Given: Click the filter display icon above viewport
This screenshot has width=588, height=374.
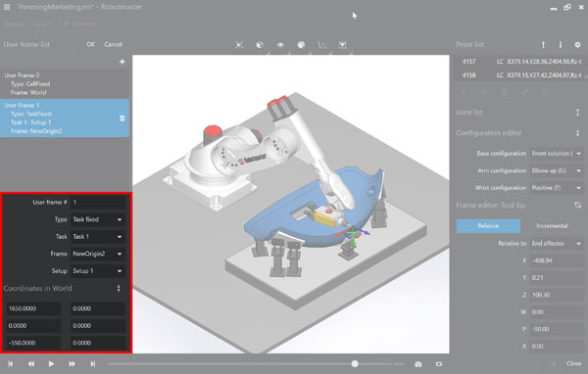Looking at the screenshot, I should (342, 45).
